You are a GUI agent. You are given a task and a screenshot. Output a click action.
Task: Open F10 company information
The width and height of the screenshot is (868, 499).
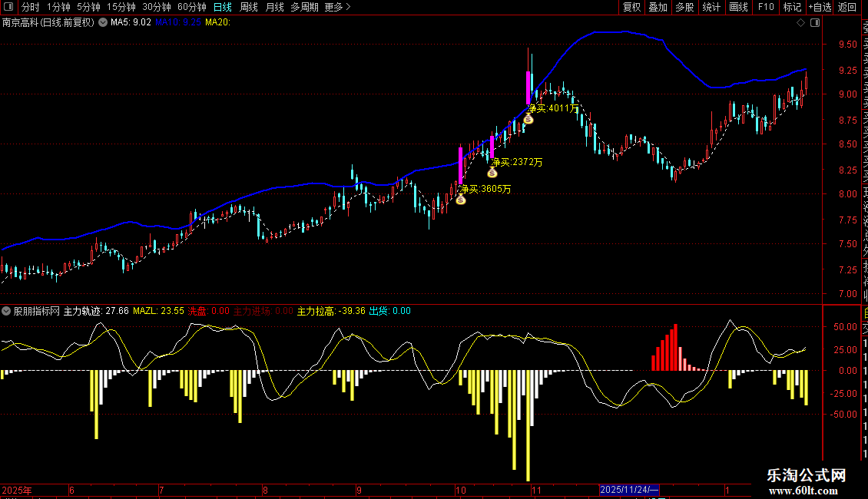pos(766,7)
